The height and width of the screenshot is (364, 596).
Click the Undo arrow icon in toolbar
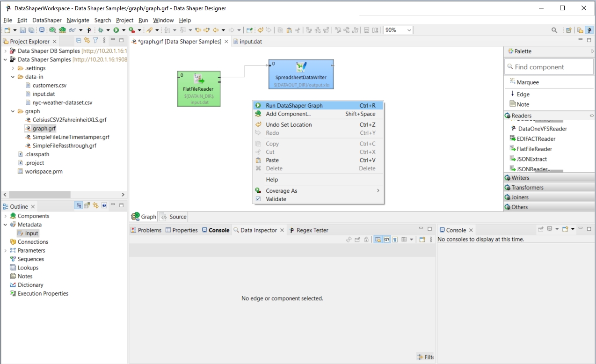tap(261, 30)
